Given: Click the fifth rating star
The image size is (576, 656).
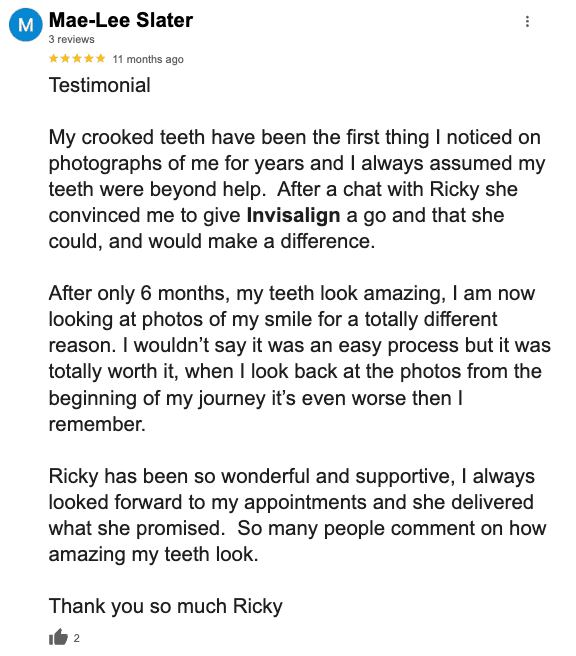Looking at the screenshot, I should pos(100,59).
